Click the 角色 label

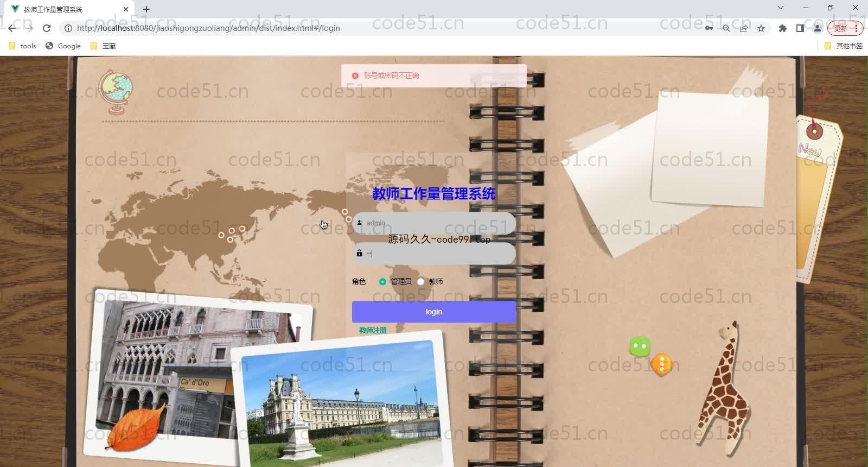(359, 281)
